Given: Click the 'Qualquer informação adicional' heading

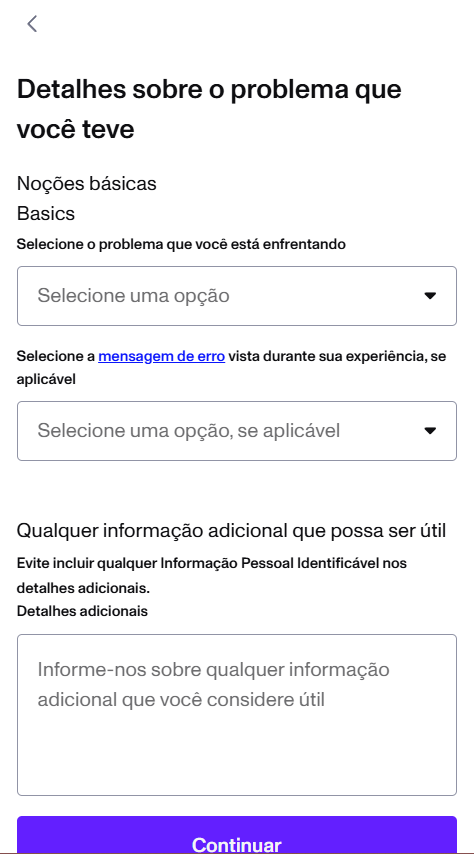Looking at the screenshot, I should (232, 530).
